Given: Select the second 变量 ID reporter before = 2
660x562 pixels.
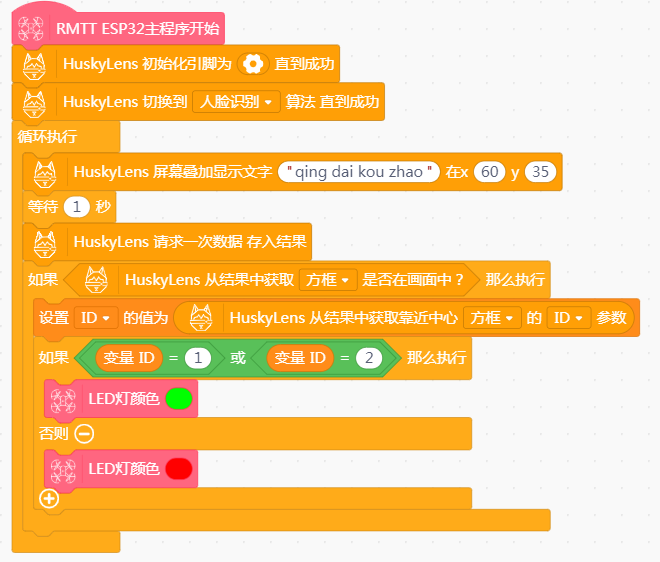Looking at the screenshot, I should [x=300, y=358].
